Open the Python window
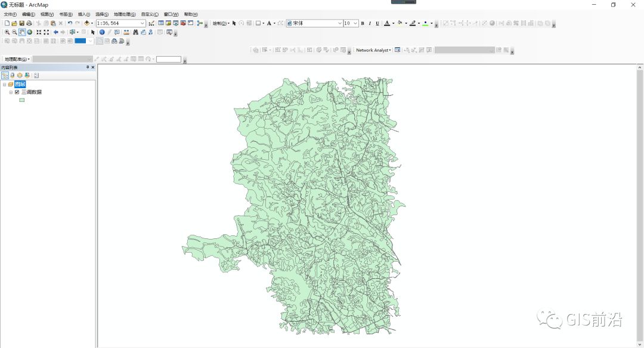Screen dimensions: 644x348 click(191, 23)
